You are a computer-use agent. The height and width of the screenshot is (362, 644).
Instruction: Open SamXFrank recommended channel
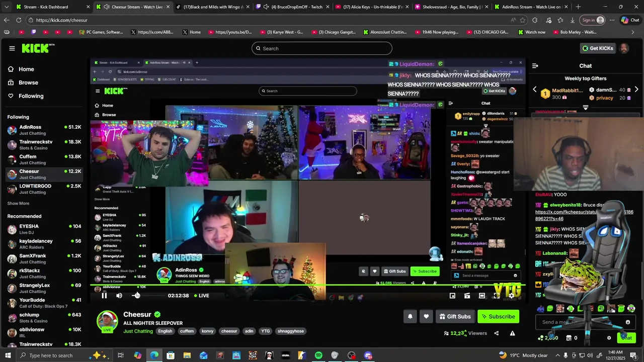tap(44, 258)
